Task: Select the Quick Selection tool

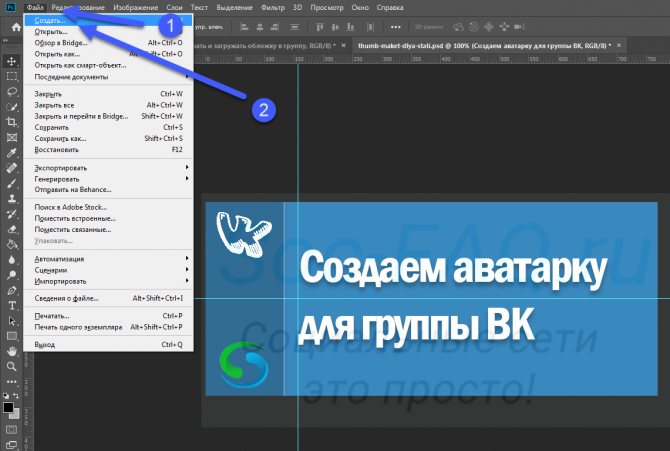Action: (12, 107)
